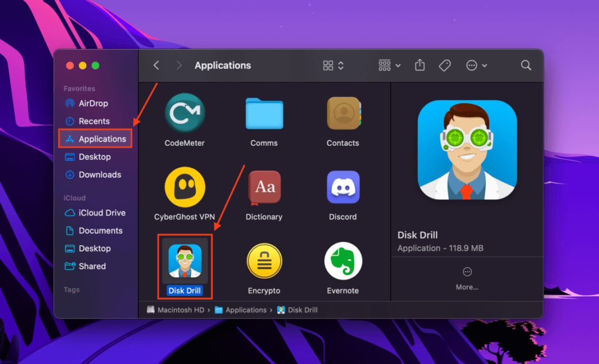Open the Encrypto app icon
This screenshot has width=599, height=364.
(264, 261)
